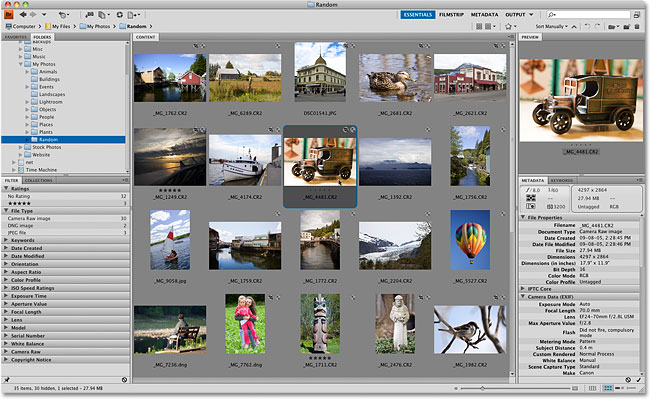This screenshot has width=650, height=400.
Task: Lock thumbnail grid icon
Action: 592,388
